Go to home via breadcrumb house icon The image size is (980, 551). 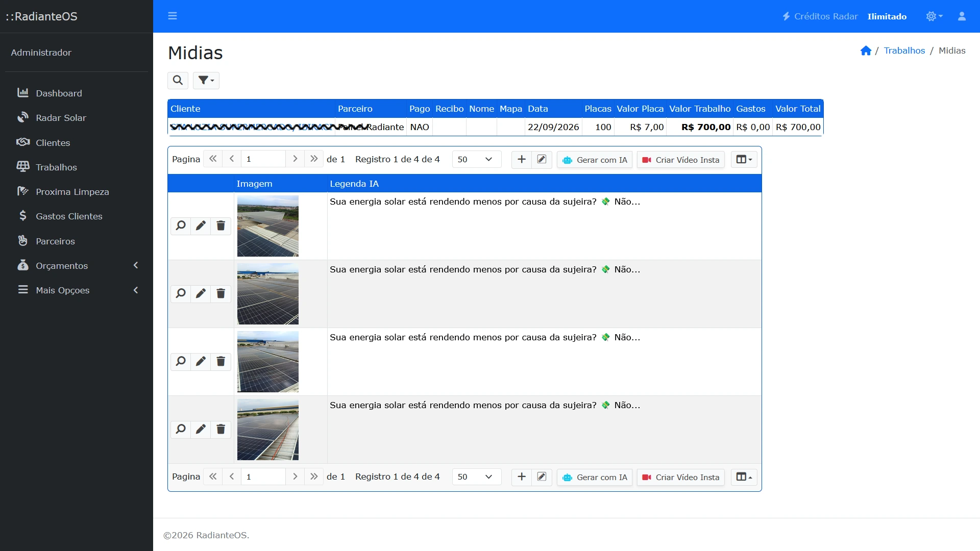pyautogui.click(x=866, y=51)
